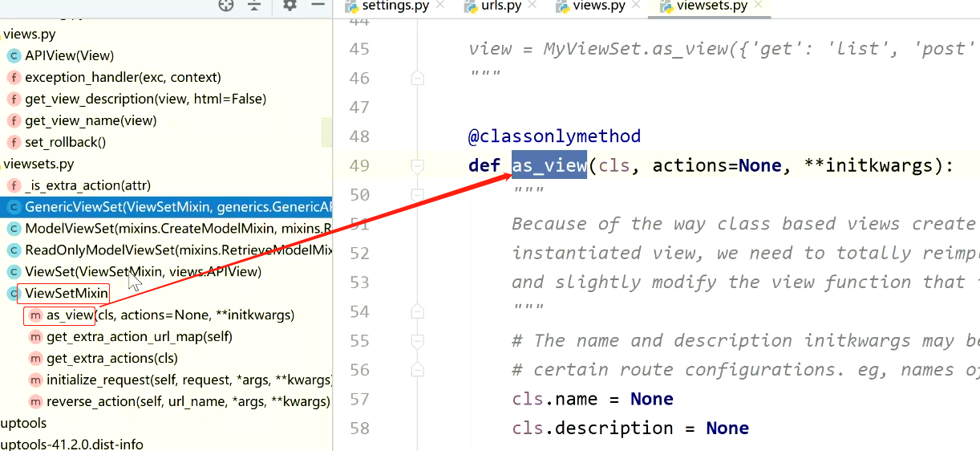This screenshot has width=980, height=451.
Task: Select the highlighted GenericViewSet class row
Action: [166, 207]
